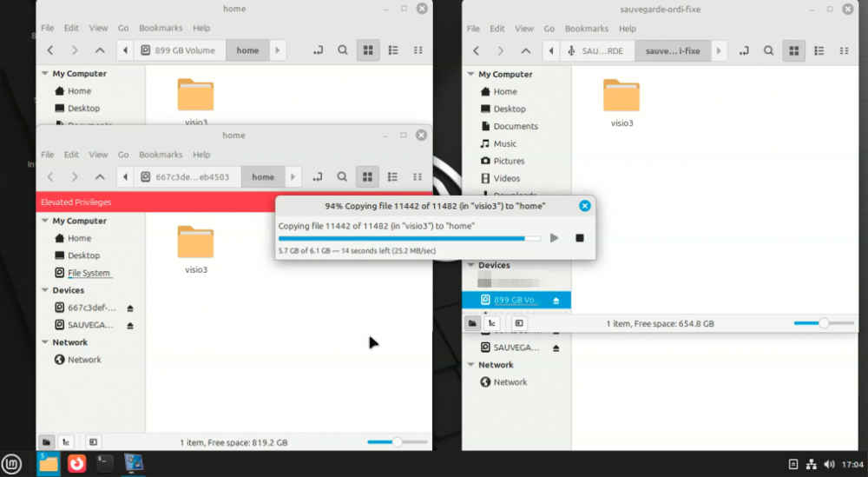Open Bookmarks menu in sauvegarde-ordi-fixe window
The height and width of the screenshot is (477, 868).
tap(586, 29)
